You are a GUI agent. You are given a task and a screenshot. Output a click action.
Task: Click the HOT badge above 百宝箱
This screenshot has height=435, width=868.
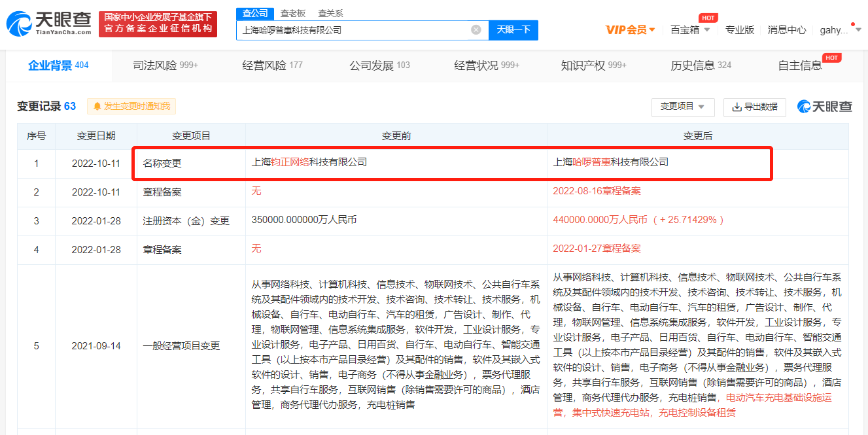coord(708,18)
